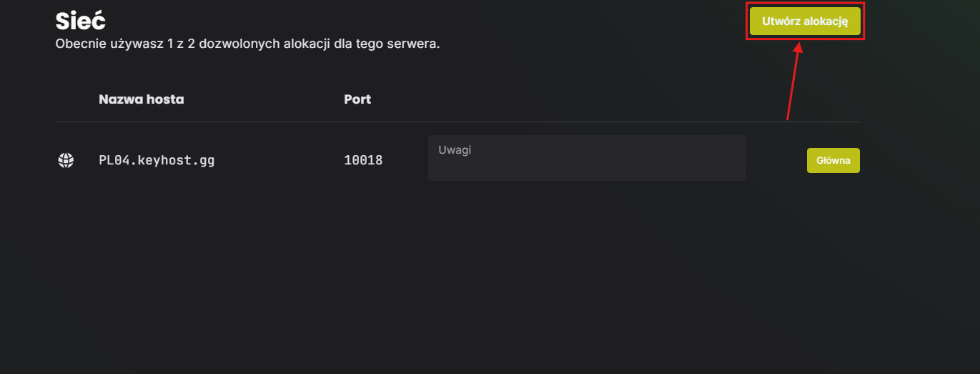Click the Nazwa hosta column header
Viewport: 980px width, 374px height.
[x=142, y=99]
